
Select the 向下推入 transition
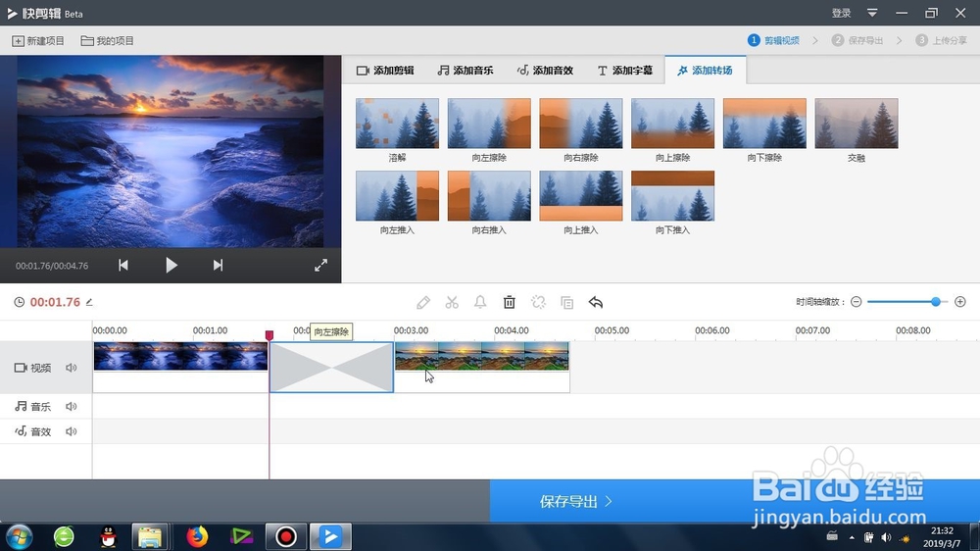pyautogui.click(x=672, y=196)
